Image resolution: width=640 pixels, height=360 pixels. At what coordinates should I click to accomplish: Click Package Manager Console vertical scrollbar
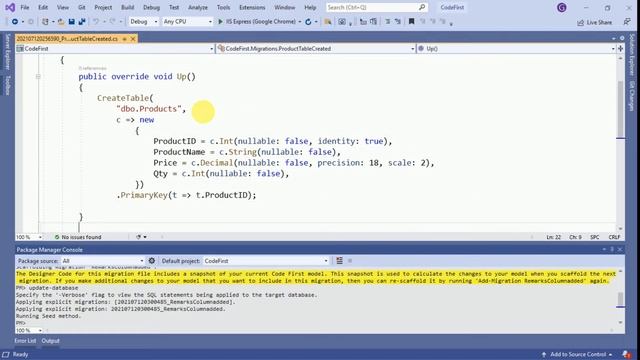(x=620, y=297)
